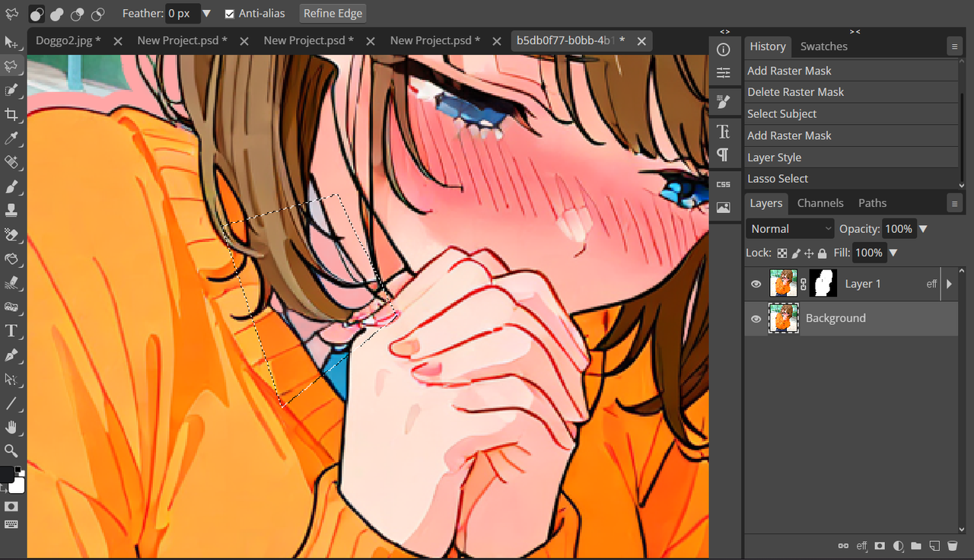Open the Paths tab

tap(872, 203)
